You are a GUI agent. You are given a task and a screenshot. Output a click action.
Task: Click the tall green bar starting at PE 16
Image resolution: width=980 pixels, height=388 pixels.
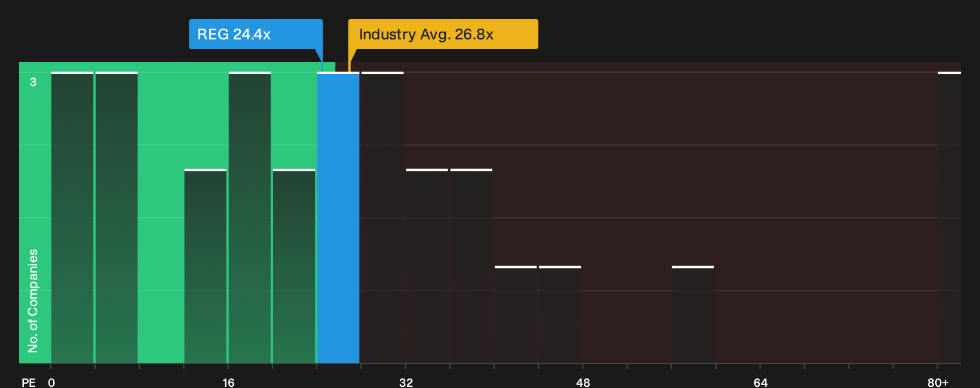click(x=250, y=218)
